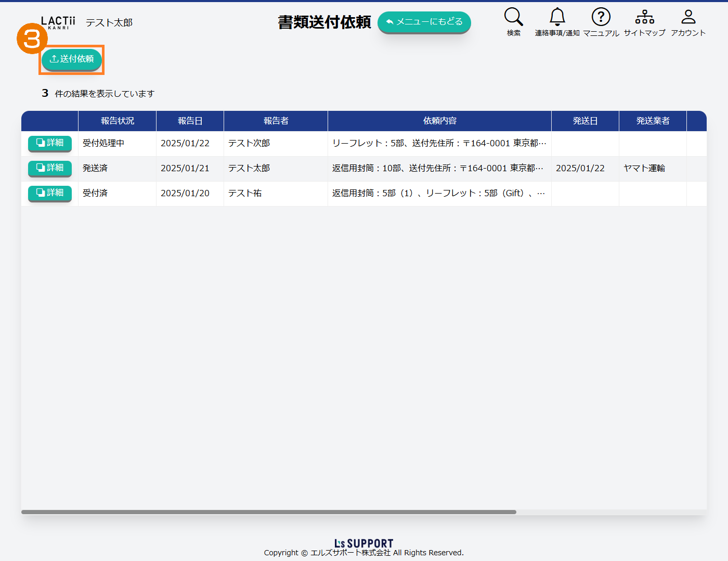Open 詳細 for the 発送済 row
Screen dimensions: 728x561
click(x=50, y=168)
